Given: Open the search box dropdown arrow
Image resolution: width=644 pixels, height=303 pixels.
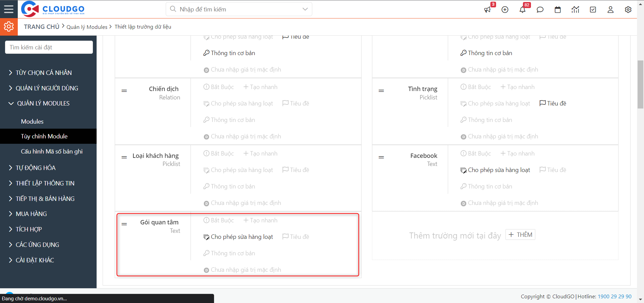Looking at the screenshot, I should 305,9.
